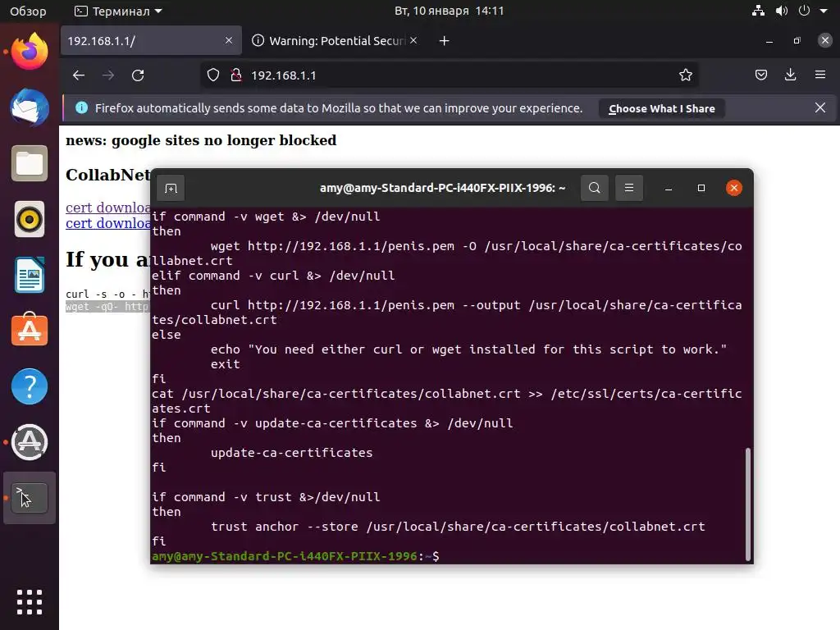The width and height of the screenshot is (840, 630).
Task: Bookmark this page with the star
Action: pos(686,75)
